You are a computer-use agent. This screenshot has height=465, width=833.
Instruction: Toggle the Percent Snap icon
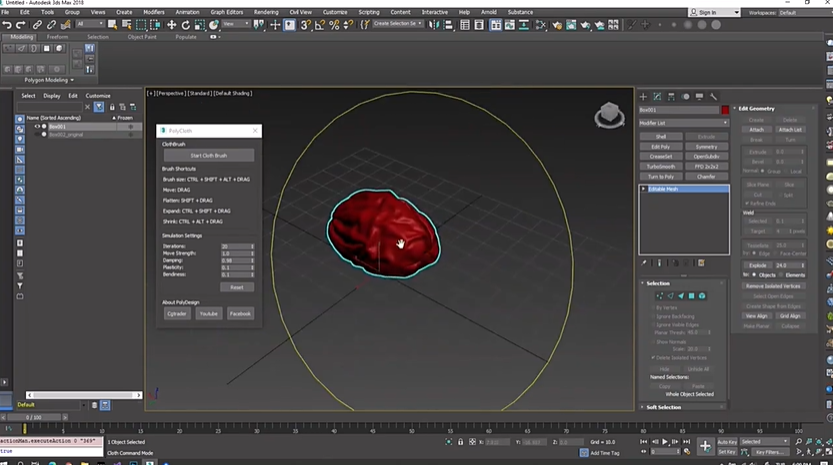(x=334, y=24)
